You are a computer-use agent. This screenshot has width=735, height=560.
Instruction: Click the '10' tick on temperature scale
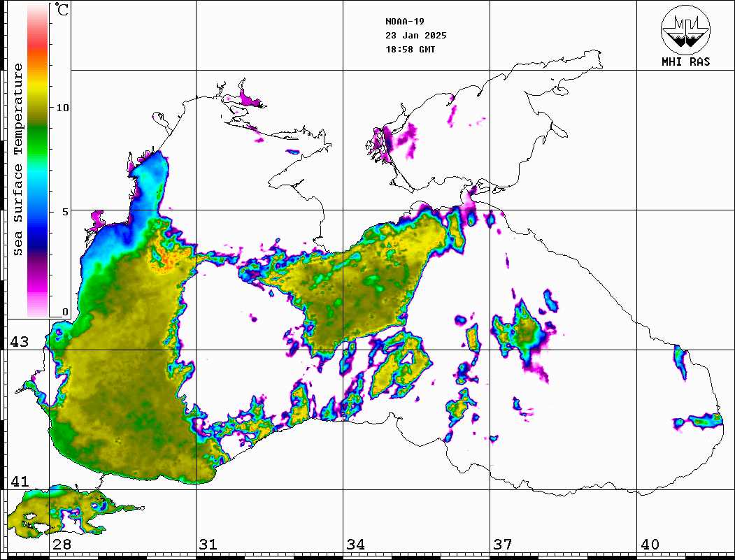click(62, 108)
